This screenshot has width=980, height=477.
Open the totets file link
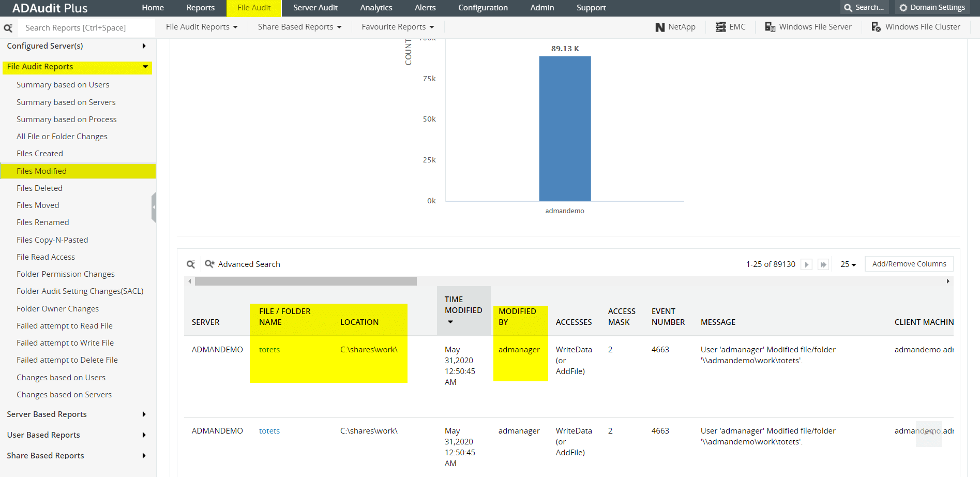(269, 349)
